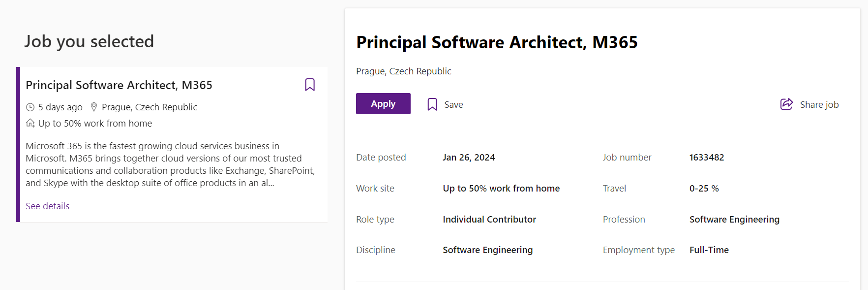Click the Share job arrow icon
Image resolution: width=868 pixels, height=290 pixels.
coord(786,104)
